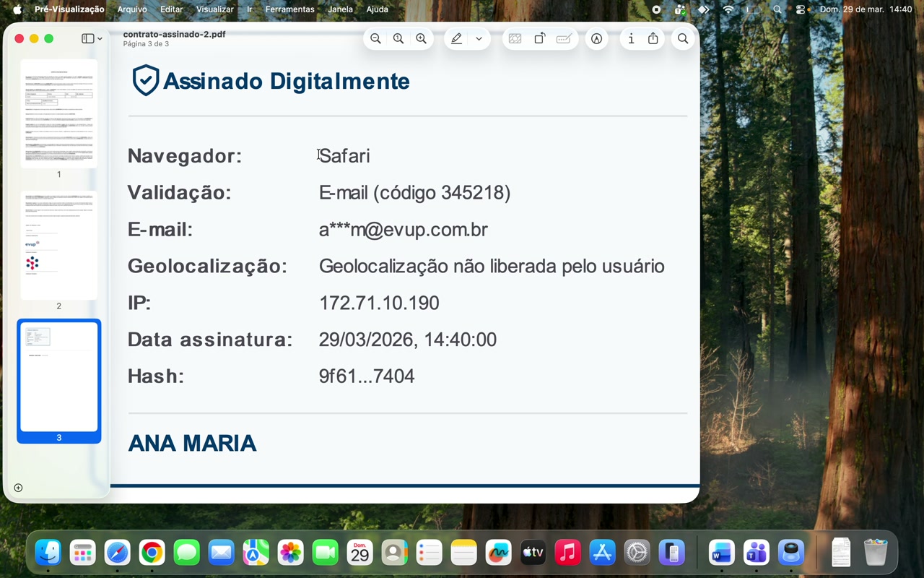Open App Store from the Dock
Viewport: 924px width, 578px height.
click(x=603, y=553)
